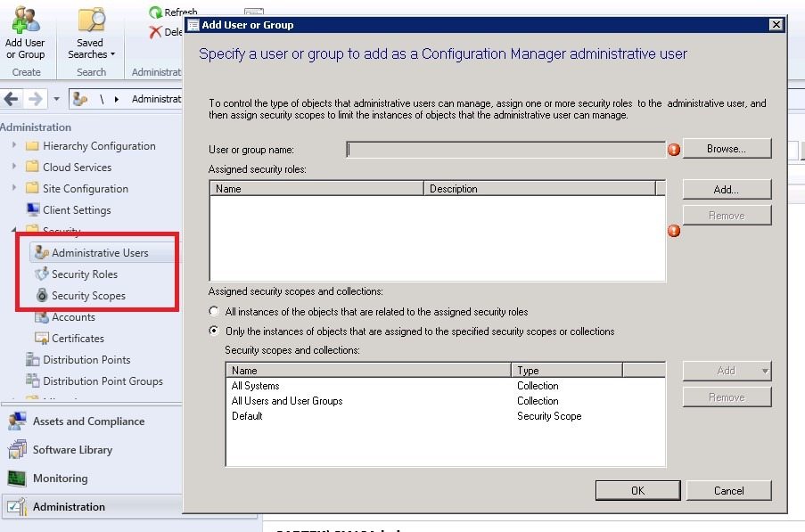The image size is (805, 532).
Task: Click Remove beside the security roles list
Action: 727,216
